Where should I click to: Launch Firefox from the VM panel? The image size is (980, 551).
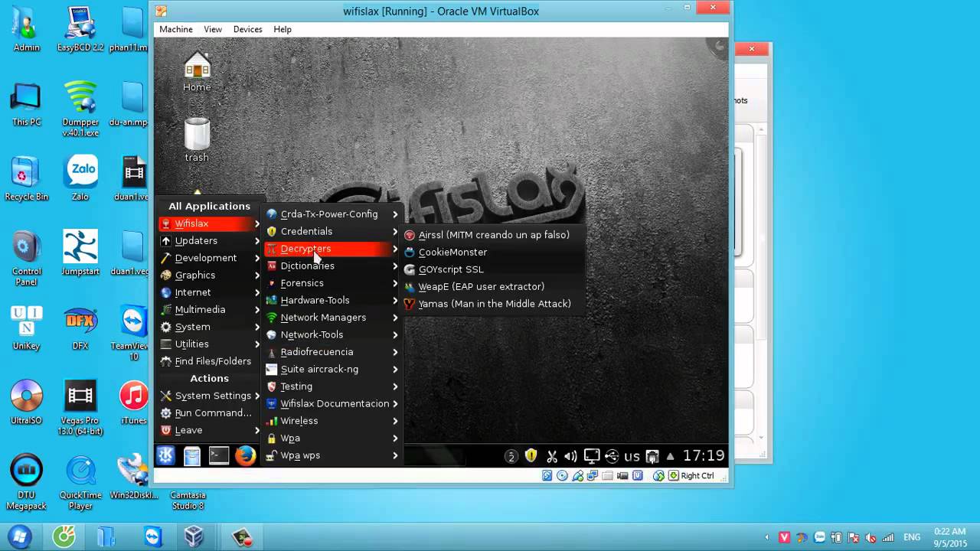(245, 456)
